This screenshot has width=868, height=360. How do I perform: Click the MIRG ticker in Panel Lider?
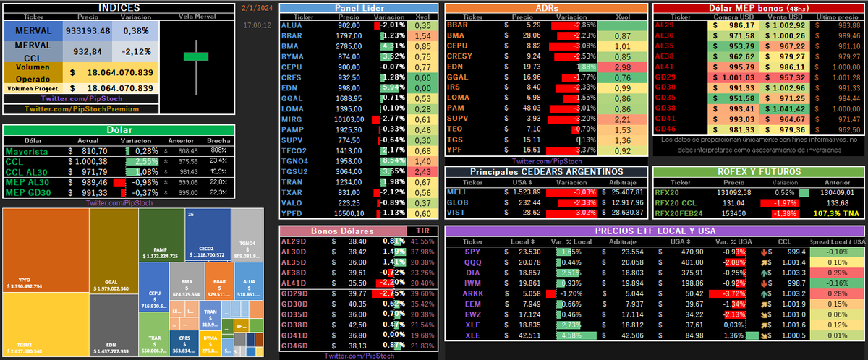[x=292, y=119]
